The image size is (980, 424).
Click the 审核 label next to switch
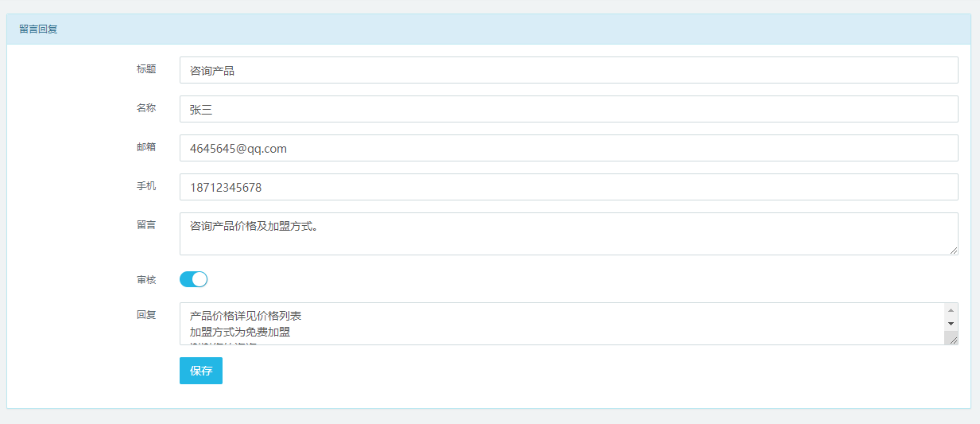point(146,280)
